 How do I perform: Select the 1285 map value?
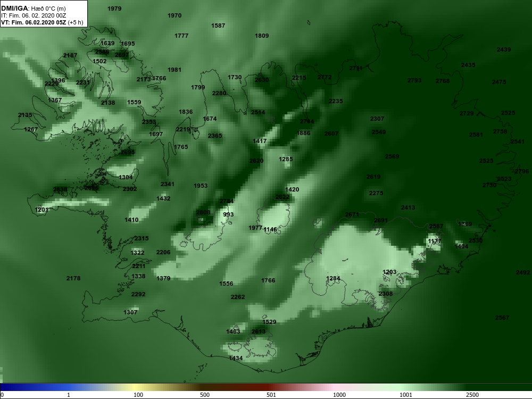click(x=286, y=159)
